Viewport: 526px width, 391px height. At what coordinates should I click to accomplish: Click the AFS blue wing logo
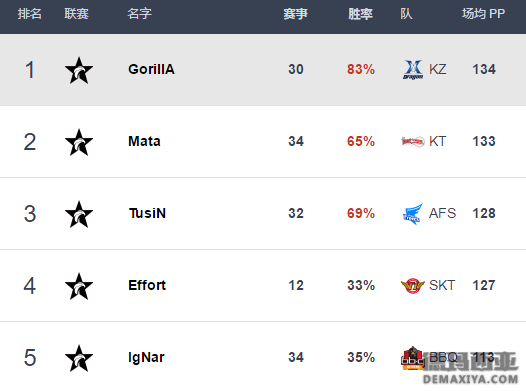[x=413, y=214]
